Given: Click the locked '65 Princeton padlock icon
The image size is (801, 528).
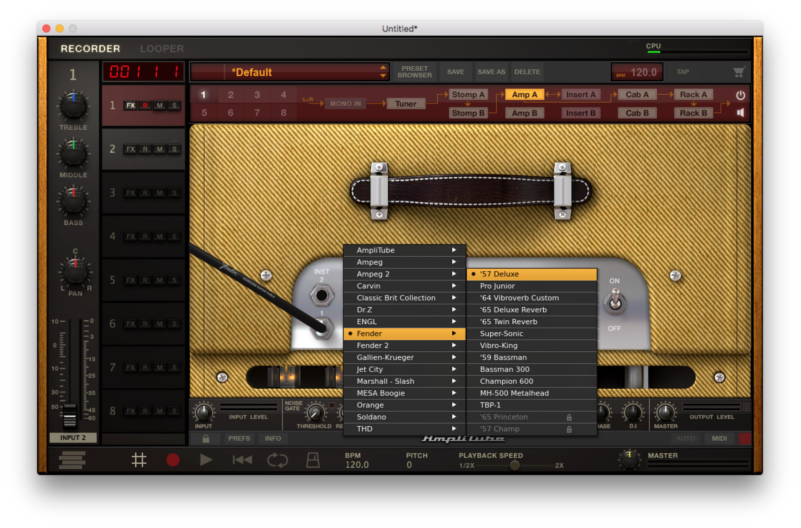Looking at the screenshot, I should pyautogui.click(x=569, y=417).
